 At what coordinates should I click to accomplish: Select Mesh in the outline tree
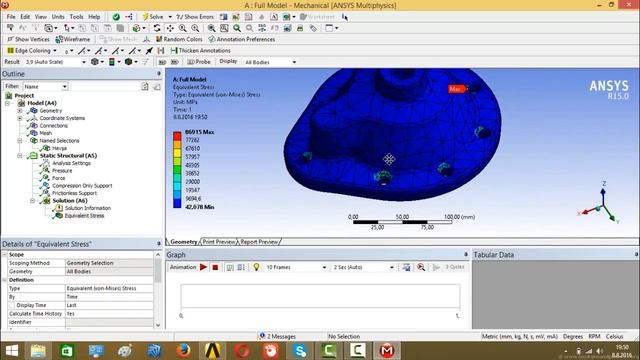point(45,133)
